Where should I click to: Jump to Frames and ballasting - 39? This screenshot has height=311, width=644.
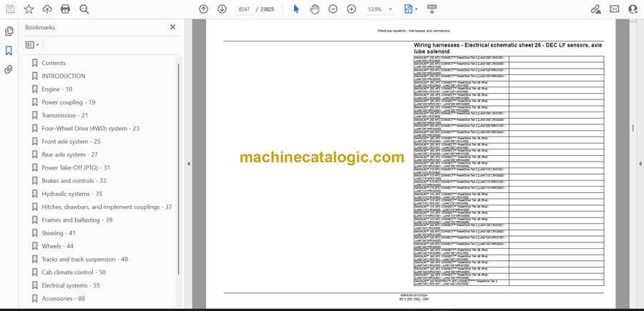pyautogui.click(x=77, y=220)
